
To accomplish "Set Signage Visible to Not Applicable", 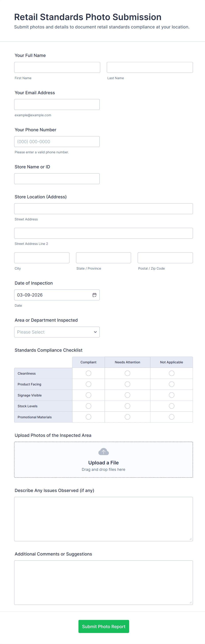I will [x=171, y=395].
